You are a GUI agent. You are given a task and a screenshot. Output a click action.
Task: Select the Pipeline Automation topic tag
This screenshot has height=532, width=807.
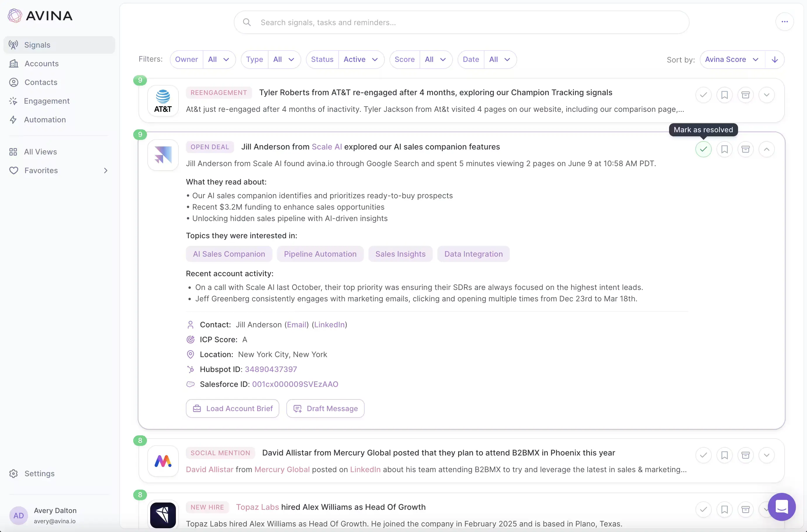[x=320, y=254]
